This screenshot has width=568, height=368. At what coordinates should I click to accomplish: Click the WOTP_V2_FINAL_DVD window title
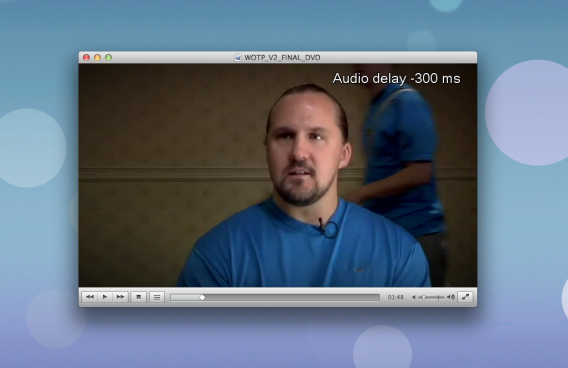pos(282,58)
